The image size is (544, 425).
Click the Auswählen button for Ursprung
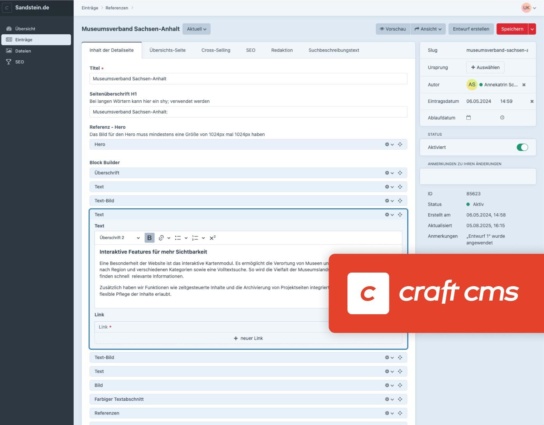click(485, 67)
